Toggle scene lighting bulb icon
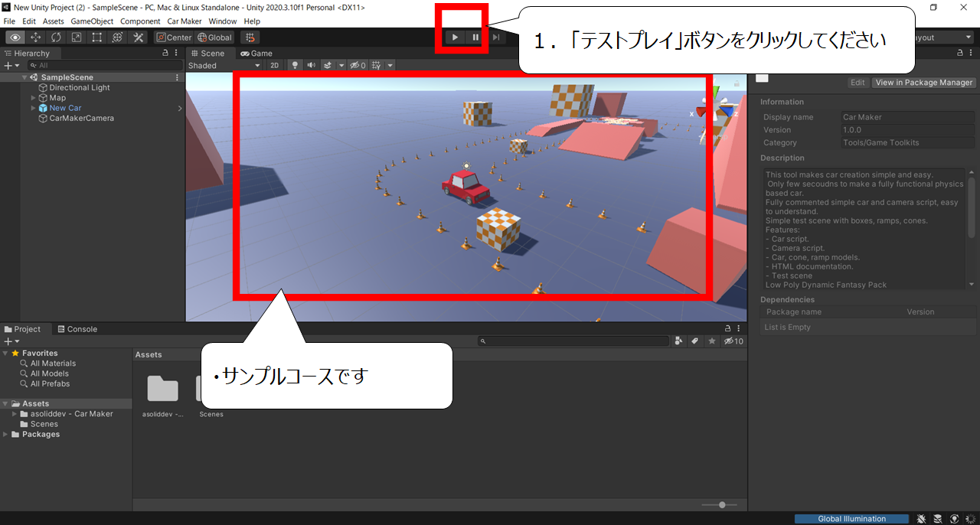980x525 pixels. tap(295, 65)
